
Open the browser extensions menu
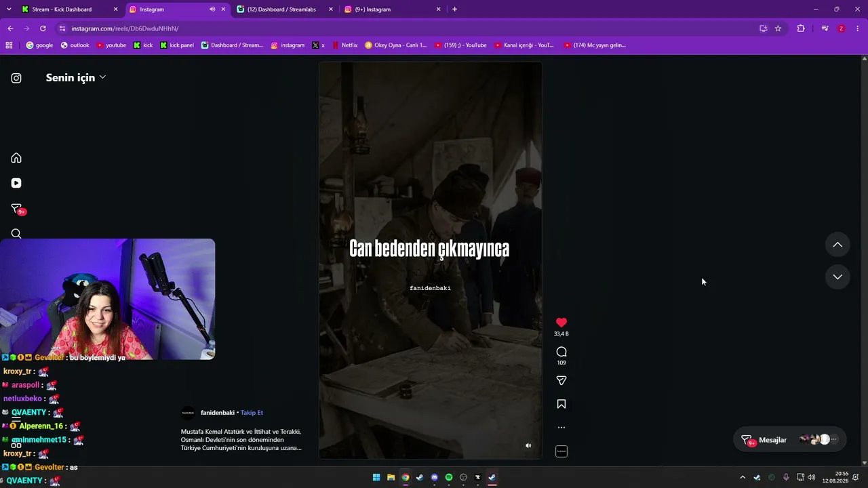point(801,28)
